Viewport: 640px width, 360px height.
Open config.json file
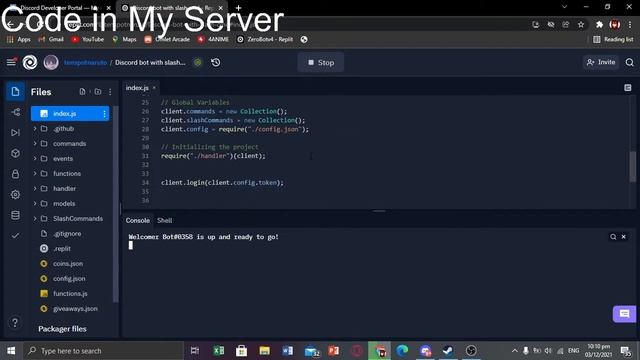click(x=69, y=279)
